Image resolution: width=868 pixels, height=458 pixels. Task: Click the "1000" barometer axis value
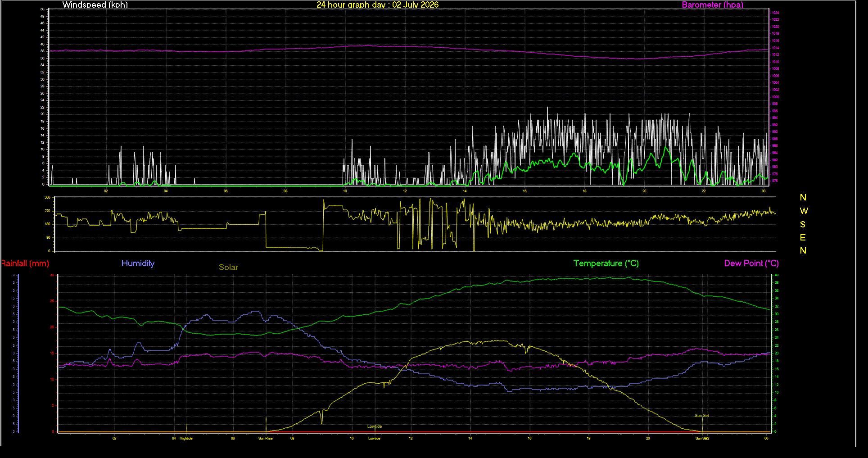click(775, 97)
